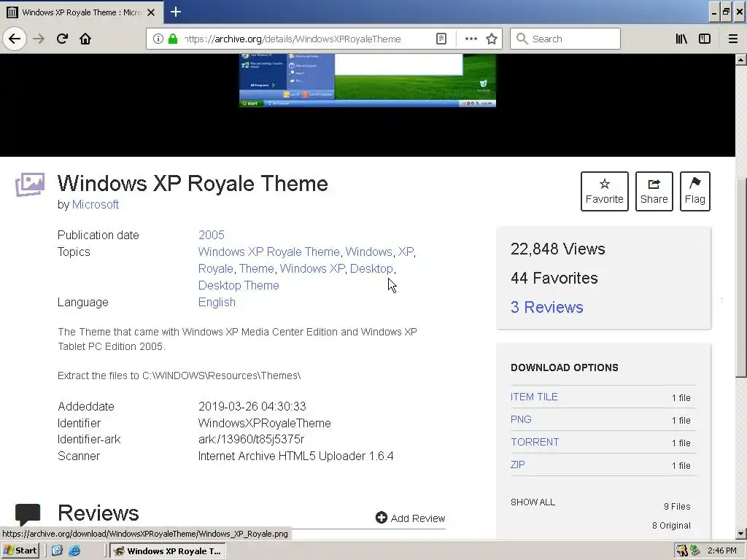
Task: Close the Windows XP Royale Theme tab
Action: click(151, 12)
